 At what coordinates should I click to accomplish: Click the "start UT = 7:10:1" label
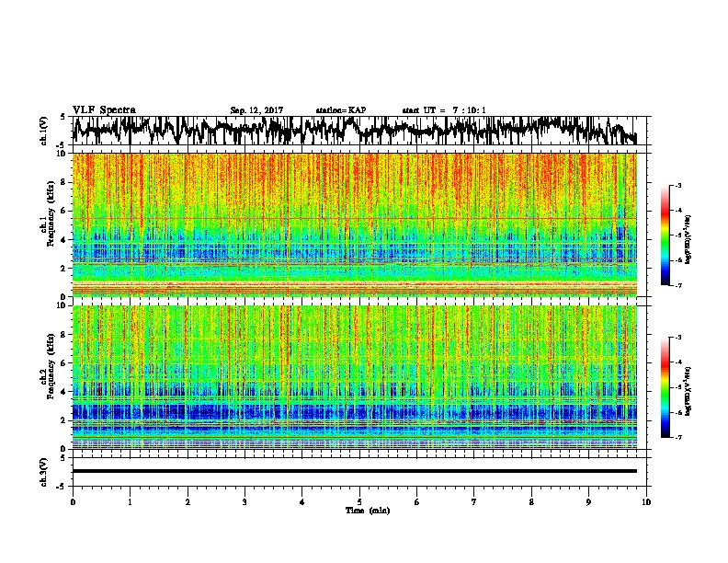444,110
